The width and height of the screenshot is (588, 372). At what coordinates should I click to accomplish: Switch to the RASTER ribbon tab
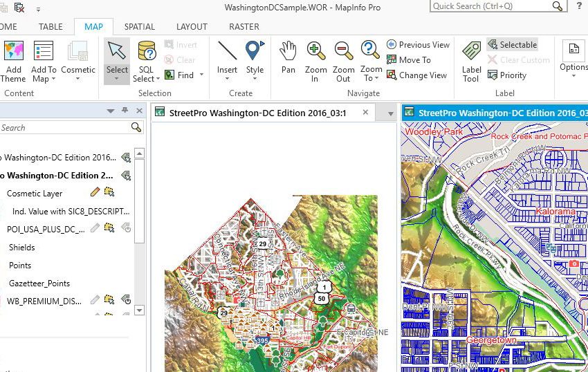point(244,27)
